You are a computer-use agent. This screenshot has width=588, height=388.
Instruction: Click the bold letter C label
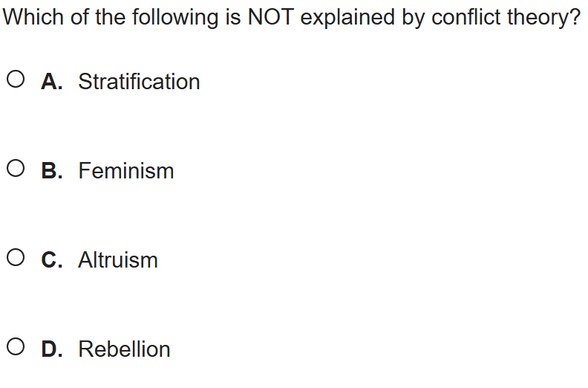click(52, 260)
